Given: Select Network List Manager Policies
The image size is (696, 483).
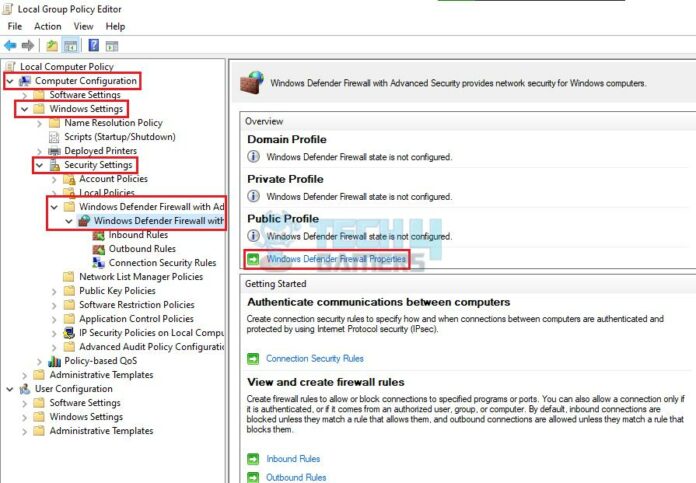Looking at the screenshot, I should point(141,277).
